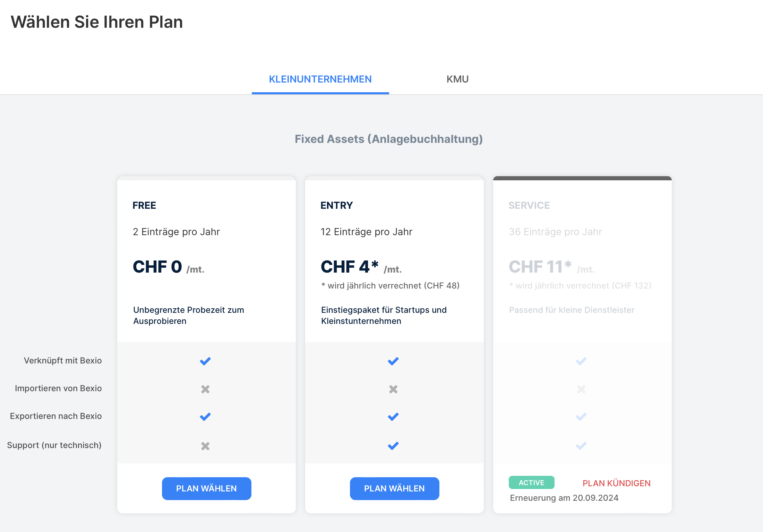Click the Erneuerung am 20.09.2024 text

564,498
